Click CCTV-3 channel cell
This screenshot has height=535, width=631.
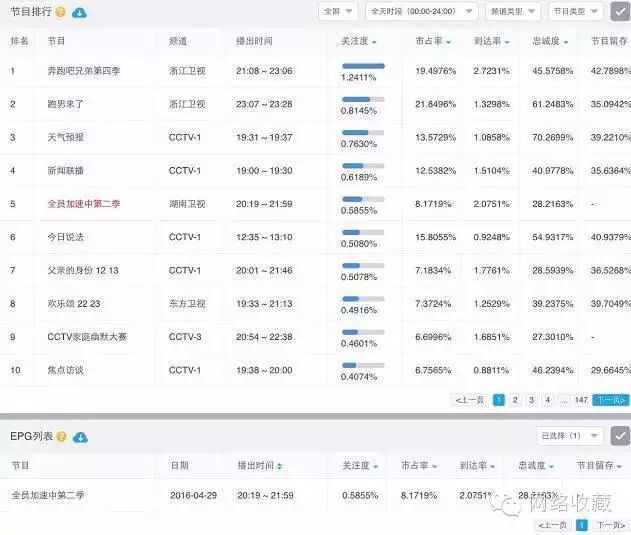[185, 337]
